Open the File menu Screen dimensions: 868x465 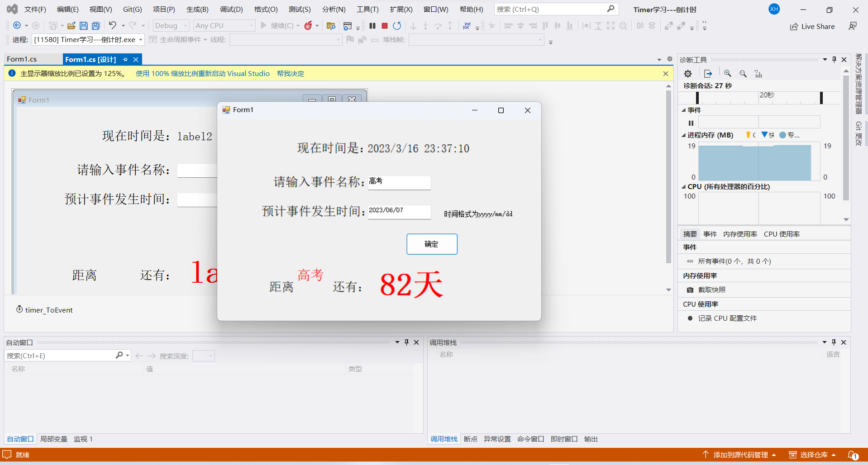point(35,9)
